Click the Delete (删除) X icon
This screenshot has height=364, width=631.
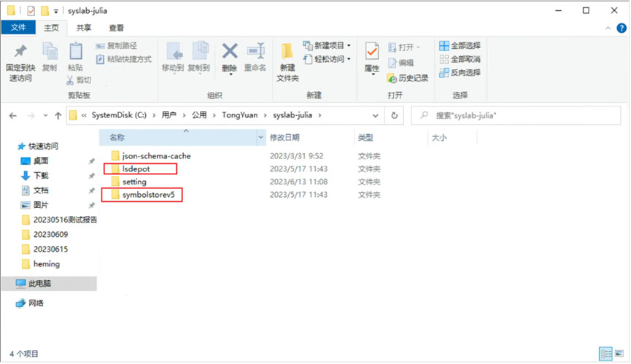tap(230, 52)
